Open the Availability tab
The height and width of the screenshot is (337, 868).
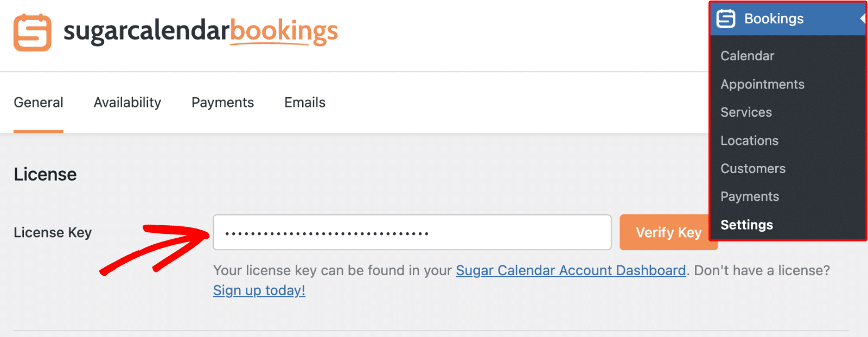coord(127,102)
